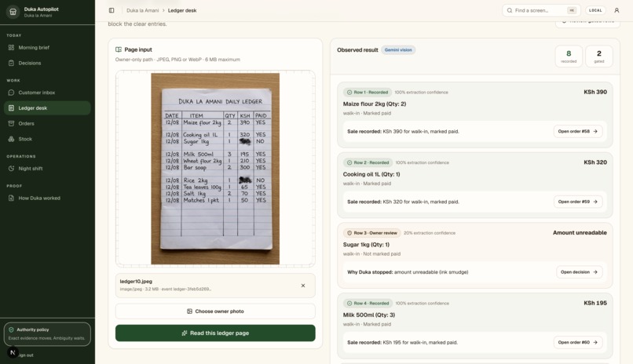Click the arrow on Open order #59
Screen dimensions: 633x364
(x=595, y=202)
